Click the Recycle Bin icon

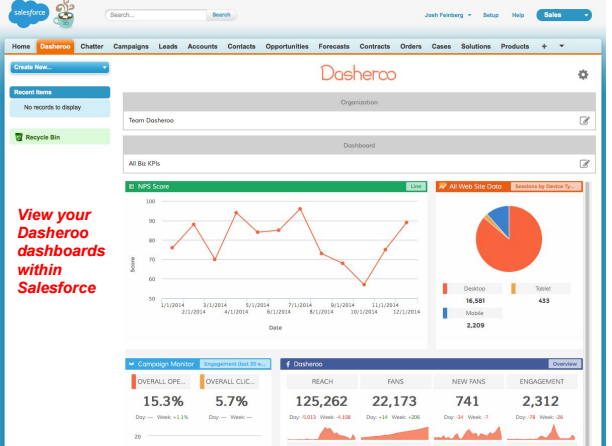(x=19, y=137)
